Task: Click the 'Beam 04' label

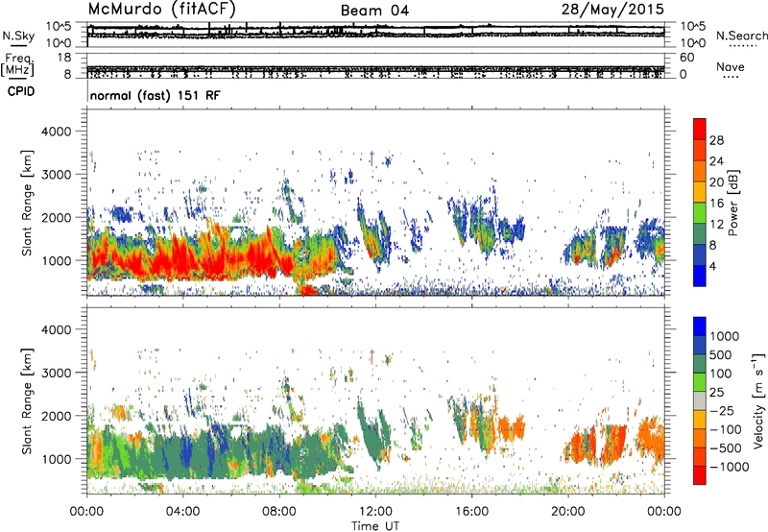Action: pos(374,11)
